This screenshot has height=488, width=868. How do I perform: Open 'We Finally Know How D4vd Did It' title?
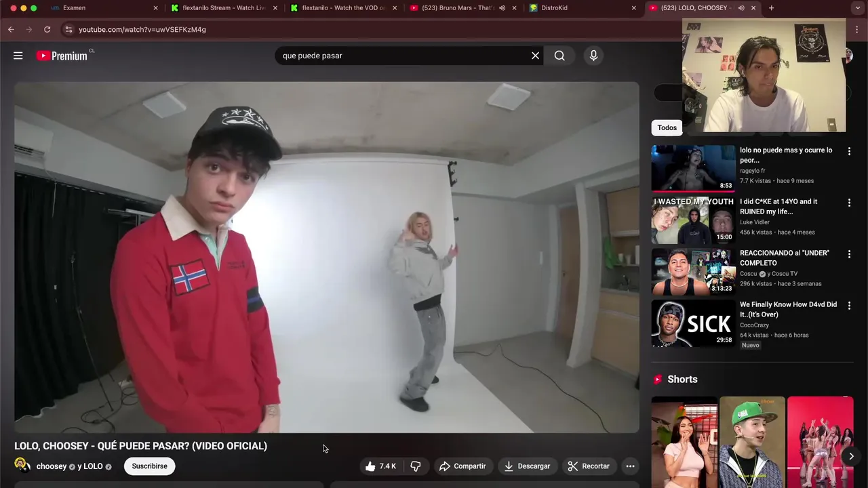coord(788,310)
